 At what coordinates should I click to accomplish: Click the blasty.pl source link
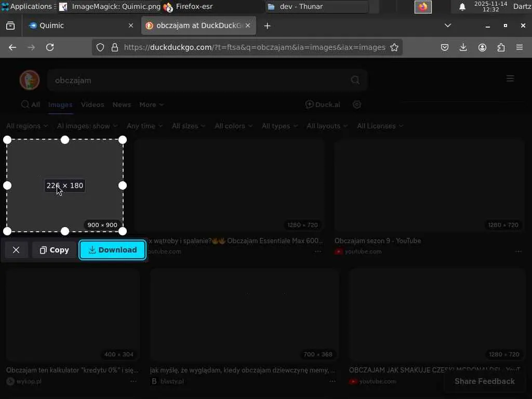point(172,382)
